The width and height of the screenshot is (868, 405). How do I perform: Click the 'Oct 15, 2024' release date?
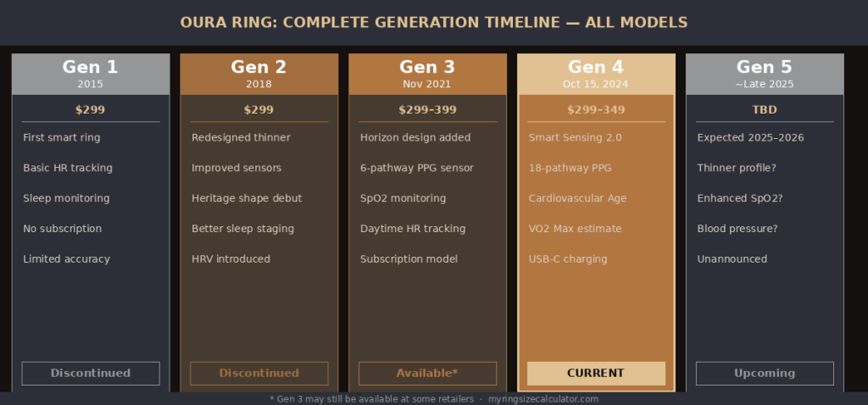pos(596,84)
